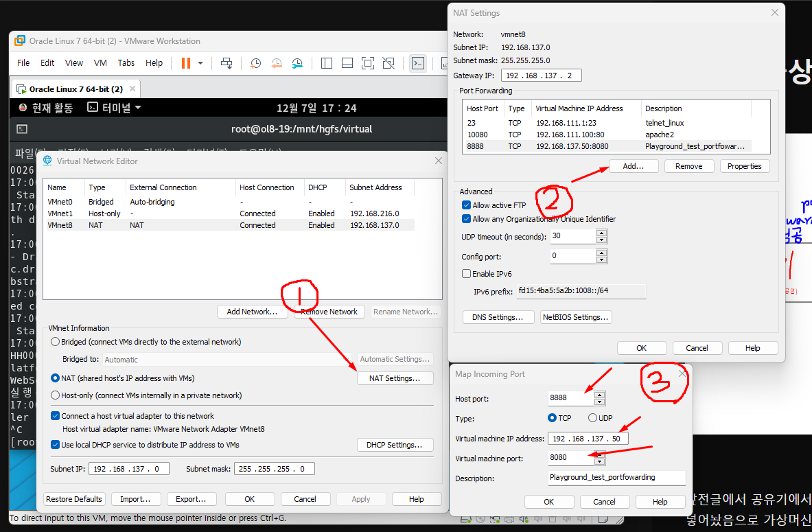
Task: Close the Virtual Network Editor dialog
Action: tap(439, 161)
